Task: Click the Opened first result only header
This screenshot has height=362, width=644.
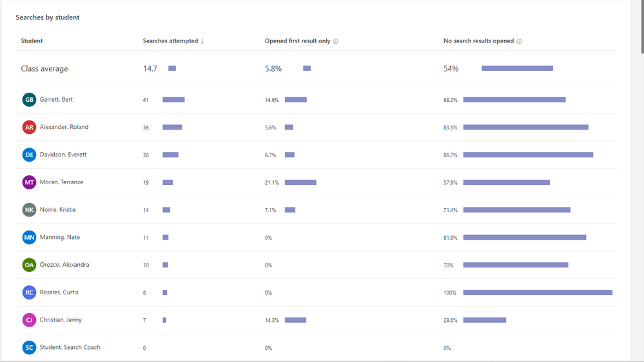Action: pyautogui.click(x=297, y=41)
